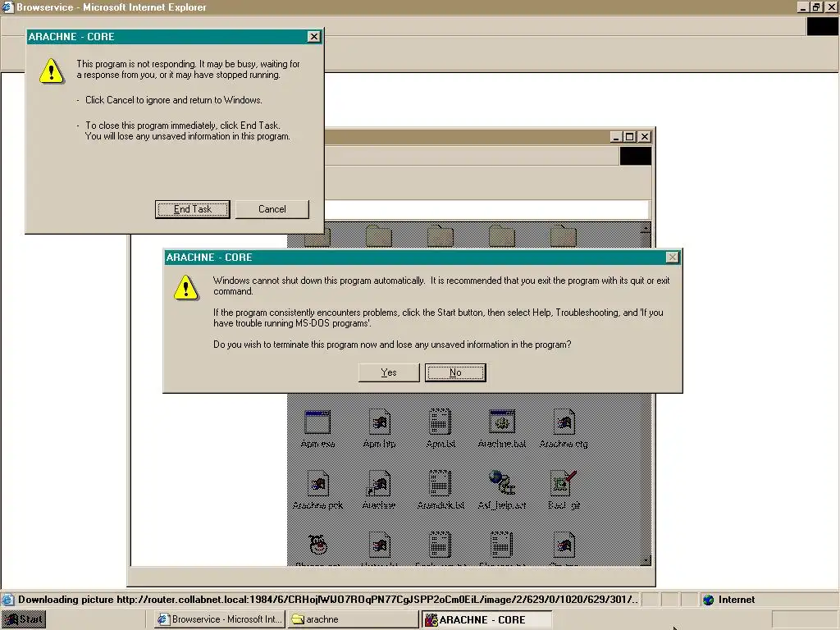Click the page icon beside Downloading picture status
840x630 pixels.
tap(7, 600)
